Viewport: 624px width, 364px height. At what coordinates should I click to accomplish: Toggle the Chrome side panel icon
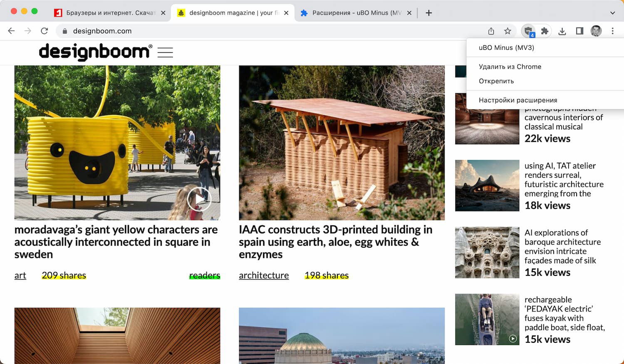(579, 31)
